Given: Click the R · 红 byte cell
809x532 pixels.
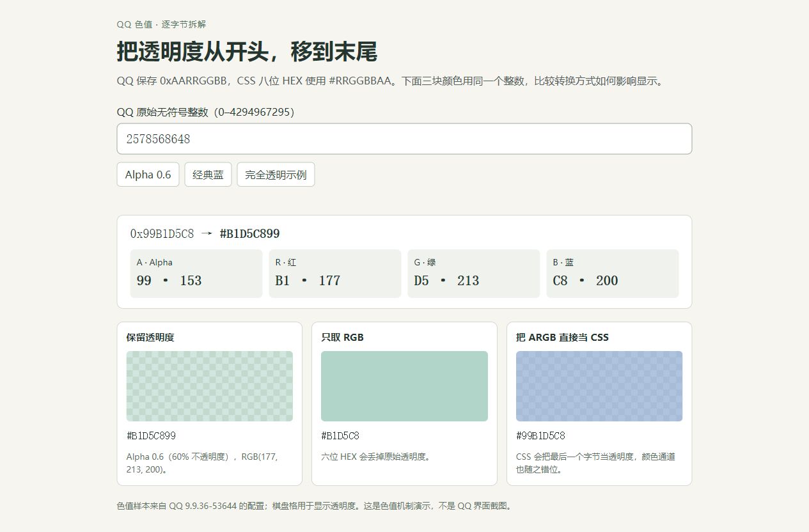Looking at the screenshot, I should [335, 274].
